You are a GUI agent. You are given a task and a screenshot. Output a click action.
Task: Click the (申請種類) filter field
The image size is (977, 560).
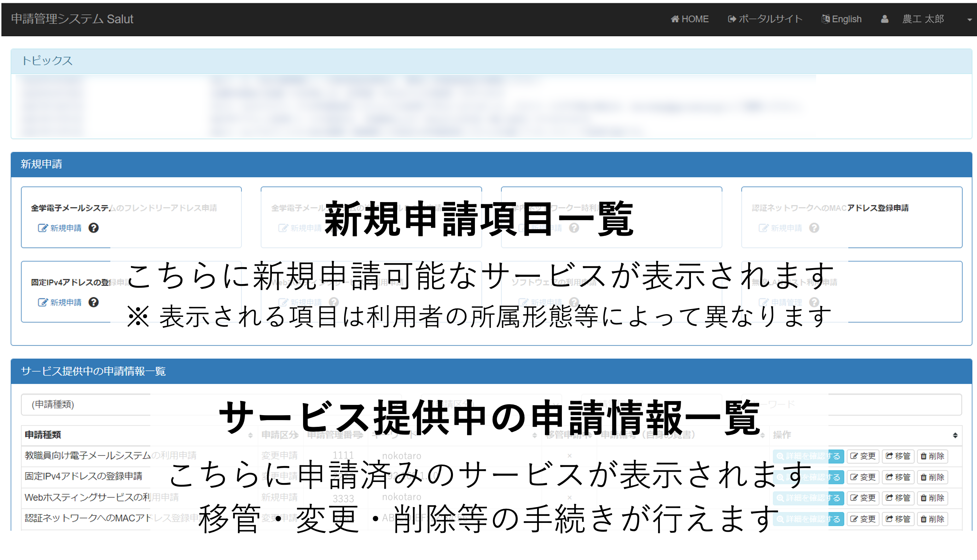(211, 404)
